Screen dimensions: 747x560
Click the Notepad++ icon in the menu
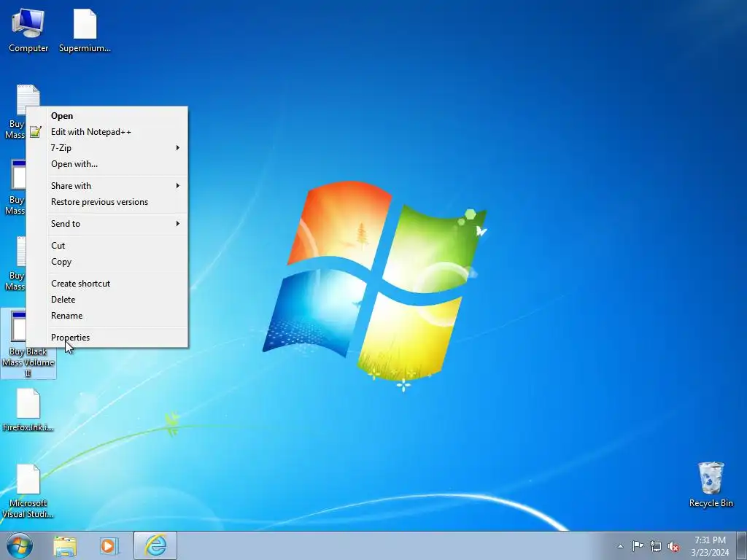pyautogui.click(x=35, y=132)
